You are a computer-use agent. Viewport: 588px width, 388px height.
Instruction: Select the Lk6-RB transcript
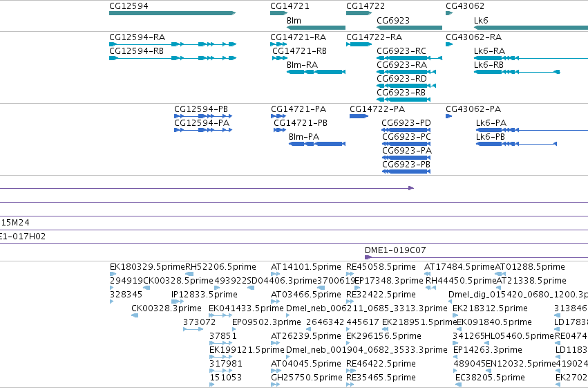coord(517,72)
